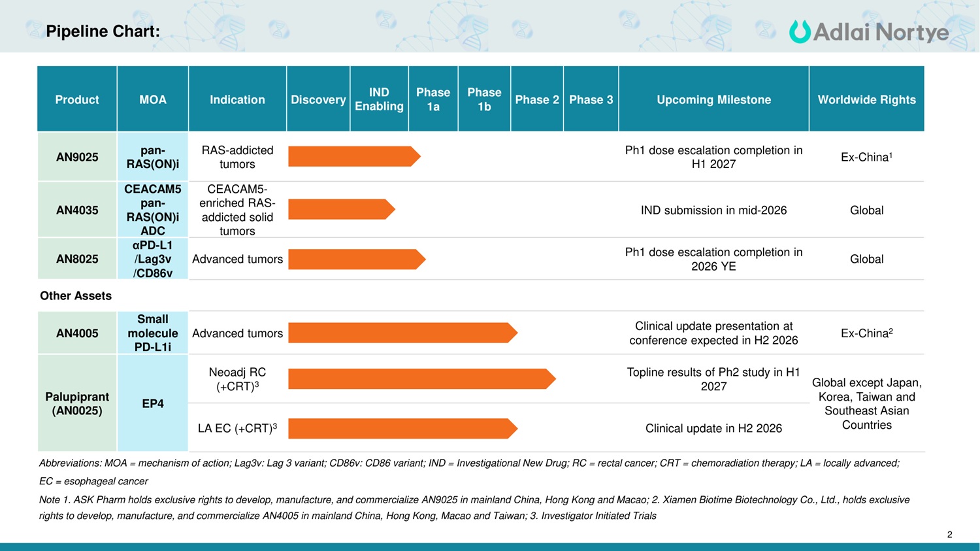The width and height of the screenshot is (980, 551).
Task: Click the LA EC (+CRT) indication cell
Action: (x=237, y=428)
